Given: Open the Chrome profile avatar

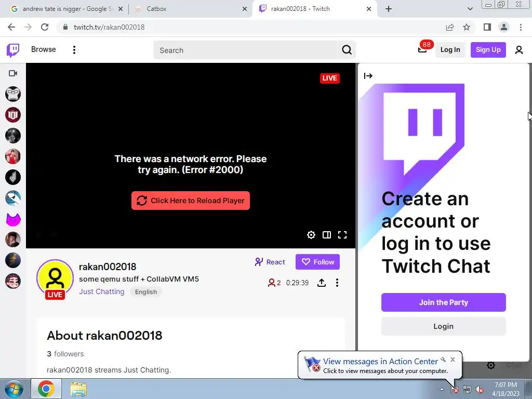Looking at the screenshot, I should click(504, 27).
